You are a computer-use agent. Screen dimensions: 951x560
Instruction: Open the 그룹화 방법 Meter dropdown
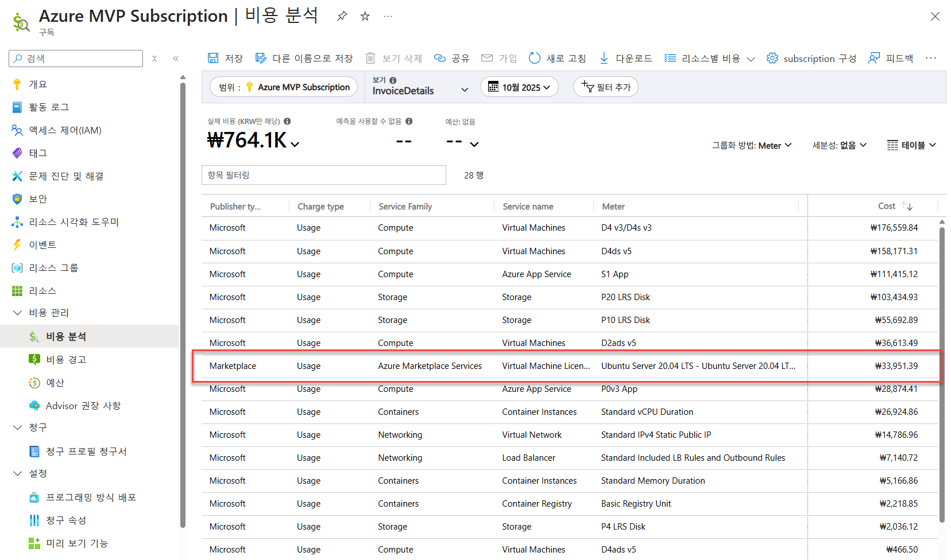tap(752, 146)
